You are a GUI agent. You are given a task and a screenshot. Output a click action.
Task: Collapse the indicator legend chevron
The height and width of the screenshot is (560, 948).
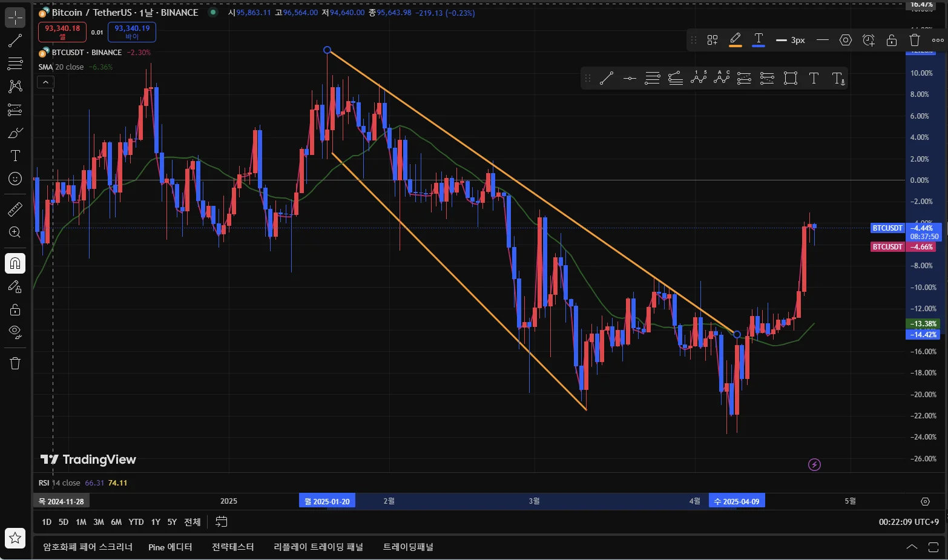pyautogui.click(x=46, y=82)
